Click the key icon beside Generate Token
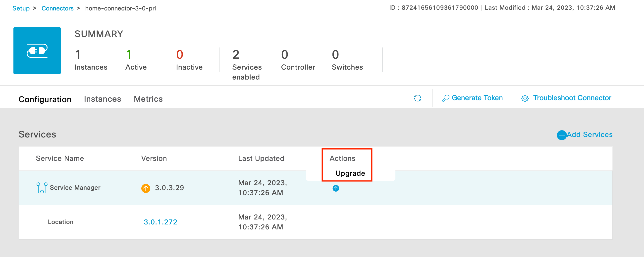Screen dimensions: 644x257 [x=445, y=98]
